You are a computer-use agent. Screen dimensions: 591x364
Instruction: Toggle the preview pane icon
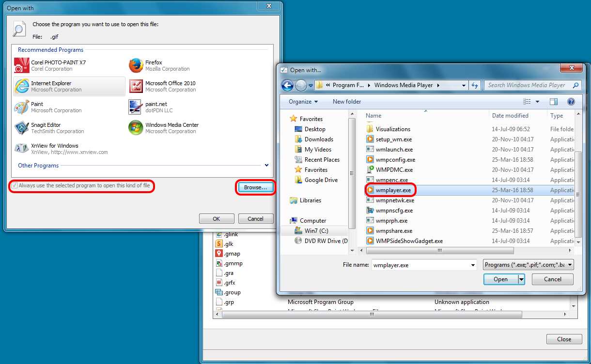(554, 102)
